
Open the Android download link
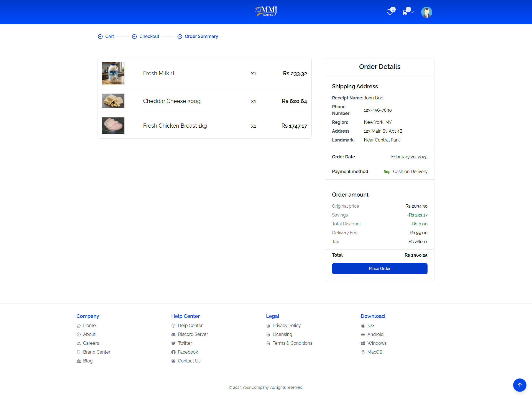375,334
